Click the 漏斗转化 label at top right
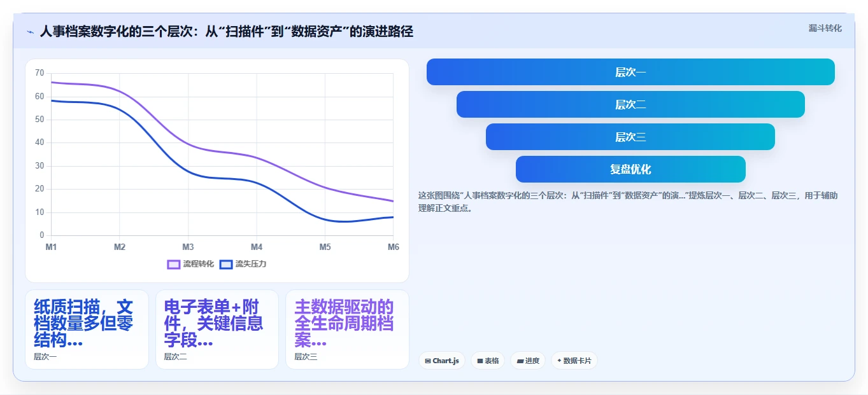The image size is (868, 395). (x=825, y=29)
